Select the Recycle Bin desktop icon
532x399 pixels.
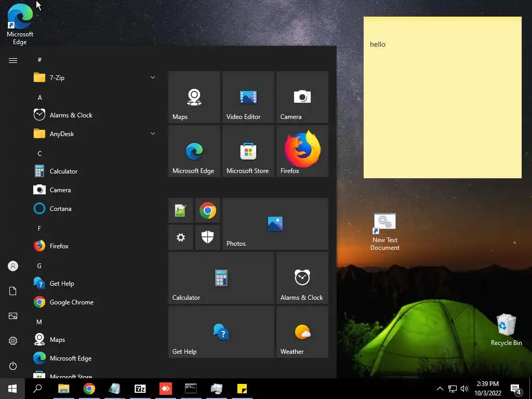pos(506,330)
